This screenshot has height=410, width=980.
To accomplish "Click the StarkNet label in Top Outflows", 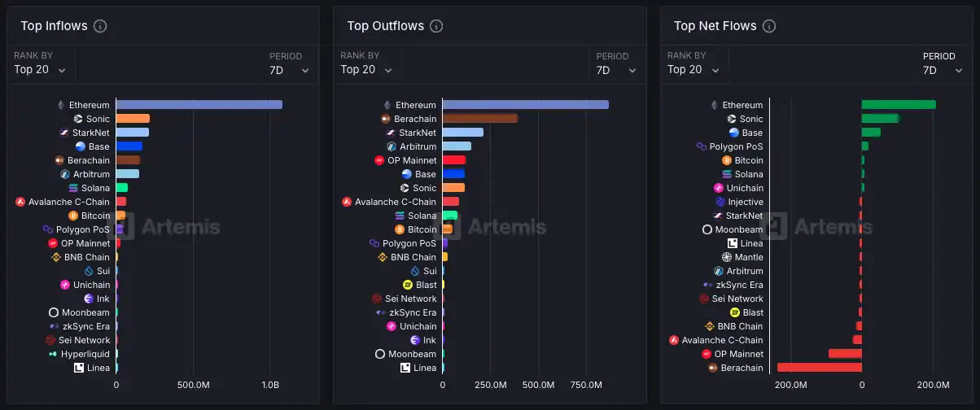I will pos(417,133).
